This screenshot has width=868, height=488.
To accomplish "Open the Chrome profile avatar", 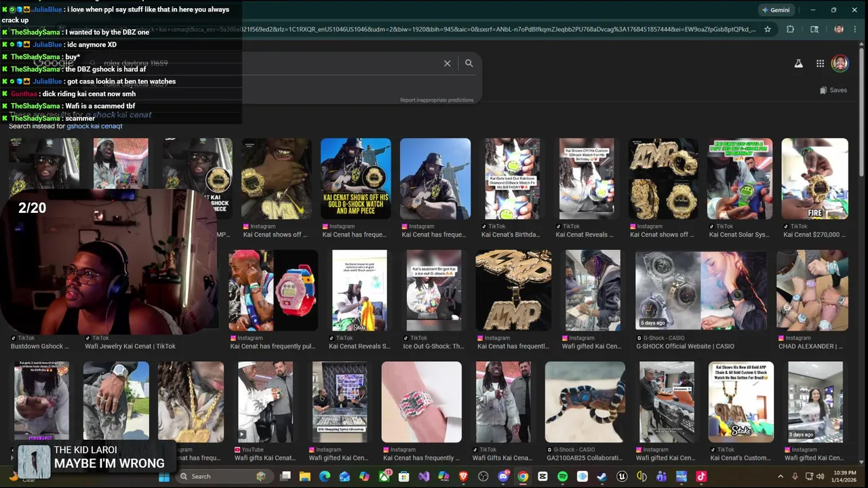I will 839,29.
